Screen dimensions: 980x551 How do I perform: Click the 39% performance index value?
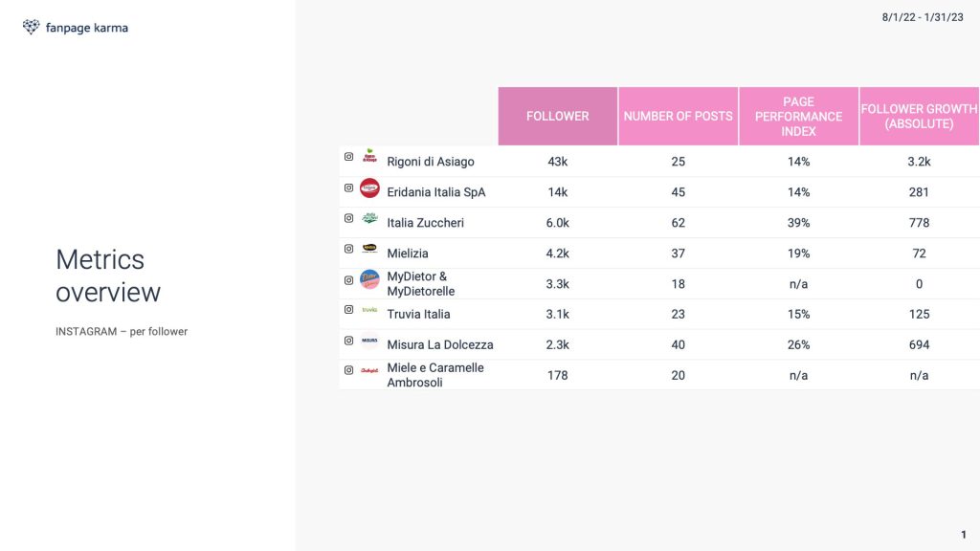[799, 223]
